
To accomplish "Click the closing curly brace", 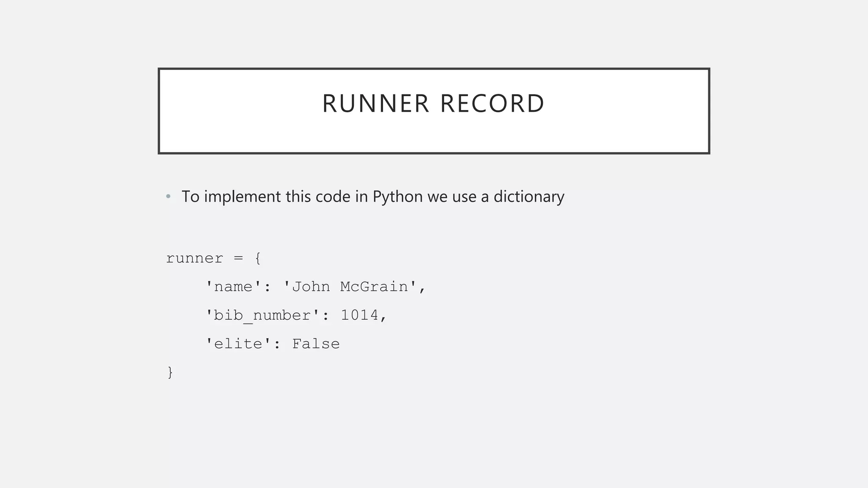I will pyautogui.click(x=170, y=372).
